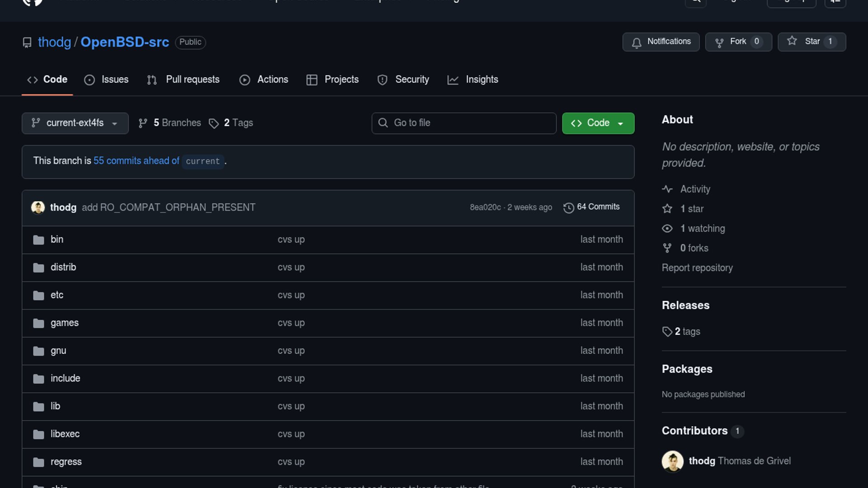The image size is (868, 488).
Task: Open the 2 tags link under Releases
Action: pyautogui.click(x=687, y=332)
